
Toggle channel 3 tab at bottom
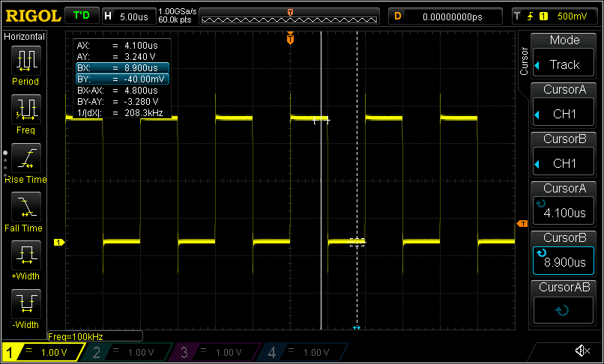217,352
